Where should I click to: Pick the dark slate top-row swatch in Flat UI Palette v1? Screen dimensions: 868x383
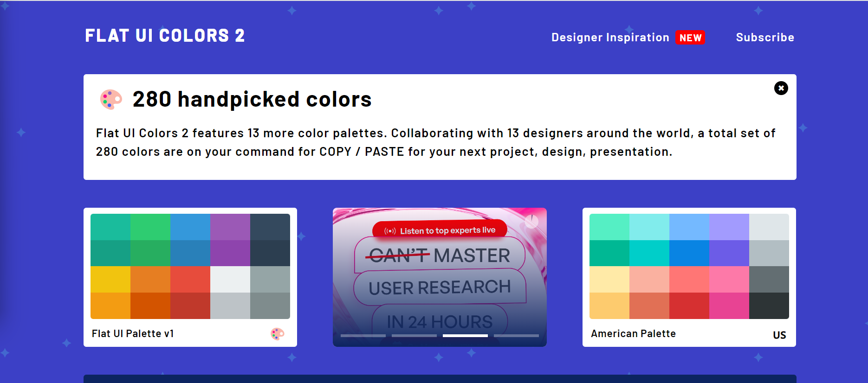pyautogui.click(x=270, y=227)
